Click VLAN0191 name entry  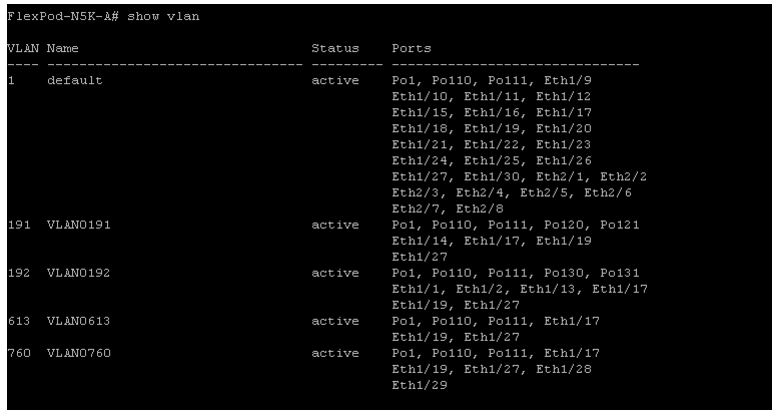point(78,225)
